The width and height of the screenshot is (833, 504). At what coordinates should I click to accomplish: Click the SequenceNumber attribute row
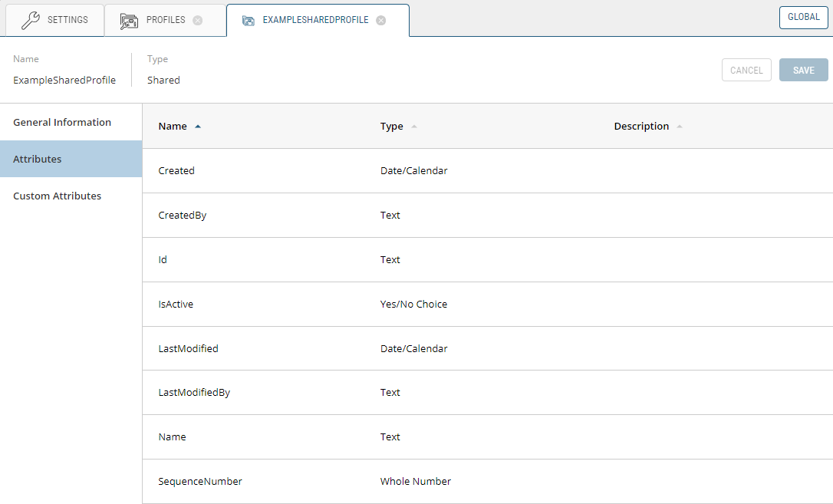coord(487,481)
